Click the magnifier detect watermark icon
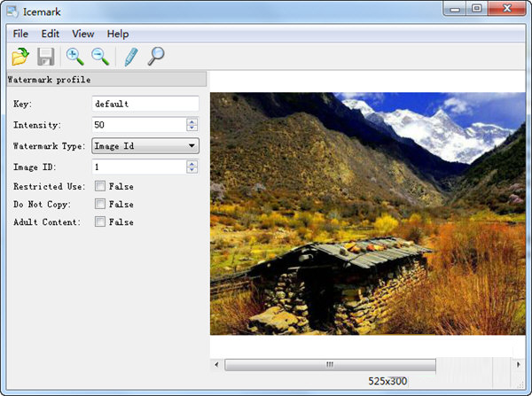Viewport: 532px width, 396px height. pos(156,57)
